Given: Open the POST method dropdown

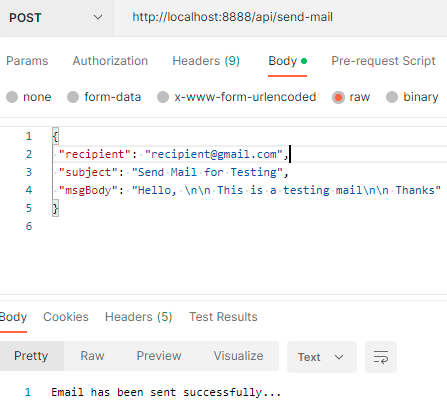Looking at the screenshot, I should coord(56,17).
